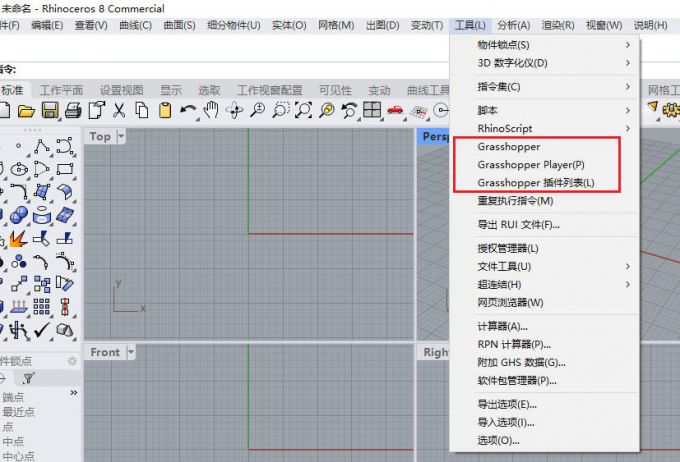This screenshot has height=462, width=680.
Task: Click the Boolean Union spheres icon
Action: [x=19, y=215]
